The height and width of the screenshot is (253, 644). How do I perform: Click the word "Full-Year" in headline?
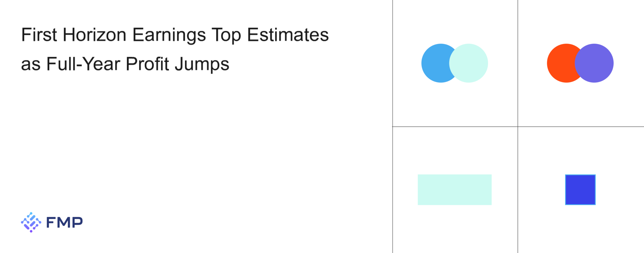click(83, 64)
